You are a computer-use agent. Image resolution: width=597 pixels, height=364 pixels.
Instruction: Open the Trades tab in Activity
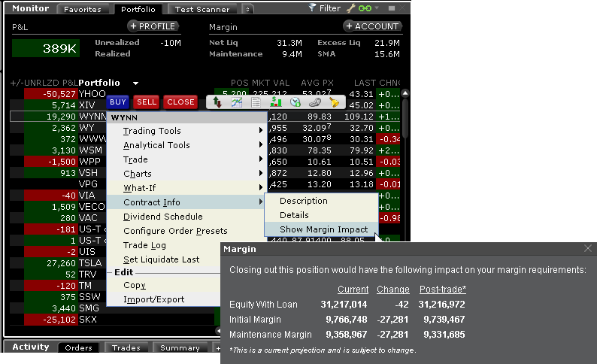[x=126, y=347]
